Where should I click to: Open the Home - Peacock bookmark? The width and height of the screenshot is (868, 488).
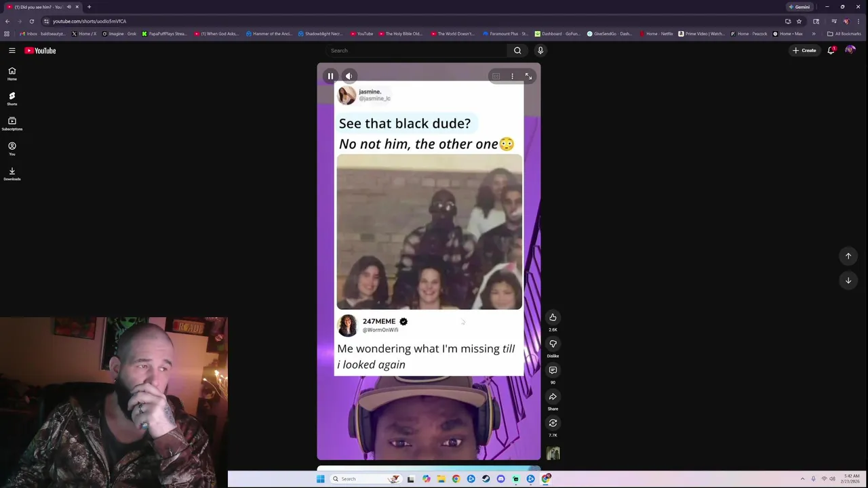pyautogui.click(x=749, y=34)
